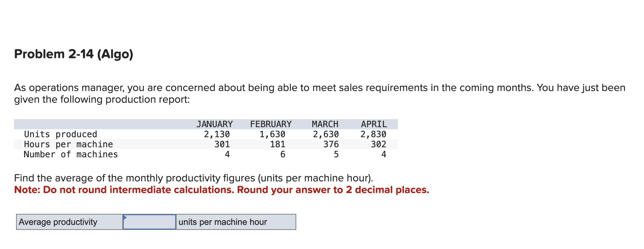Select the FEBRUARY column header
This screenshot has height=249, width=644.
[270, 124]
